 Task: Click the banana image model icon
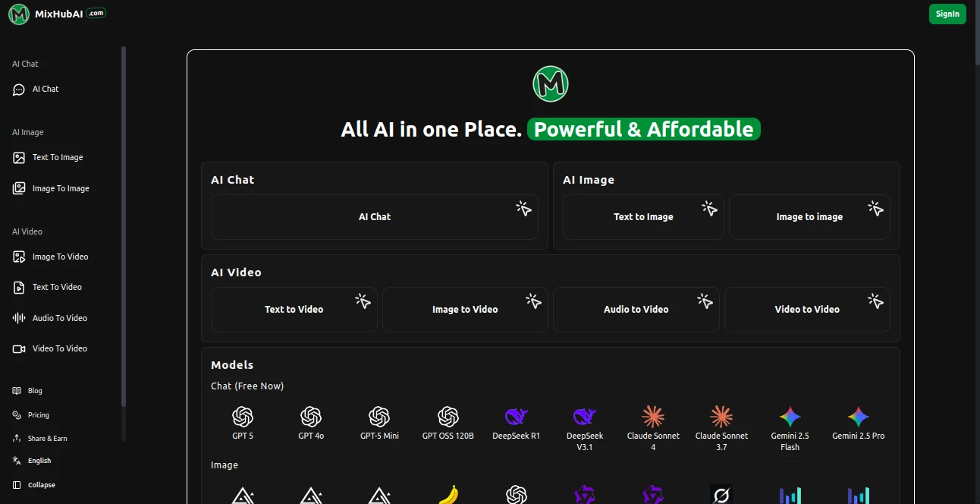pyautogui.click(x=448, y=495)
